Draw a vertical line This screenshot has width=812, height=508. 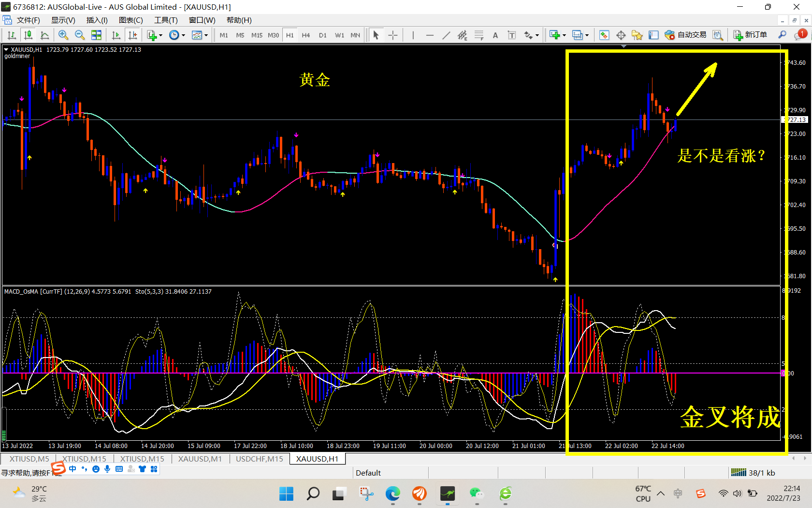[x=413, y=35]
